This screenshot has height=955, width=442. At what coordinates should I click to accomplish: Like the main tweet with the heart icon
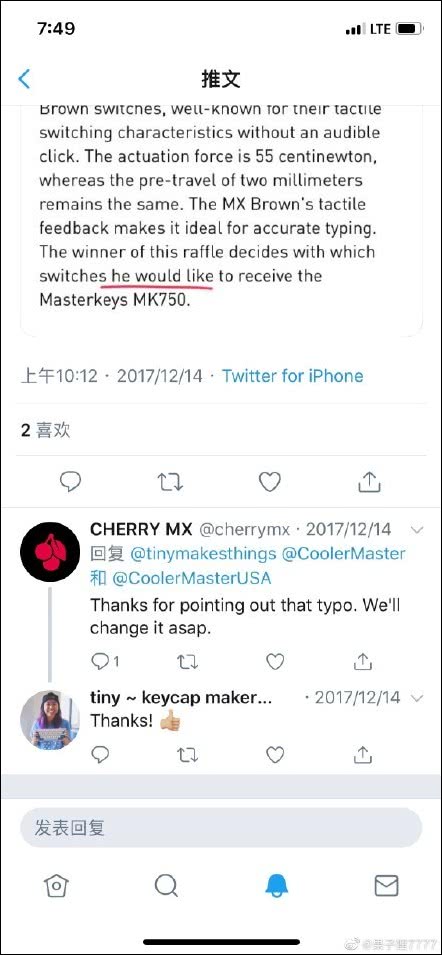(270, 482)
